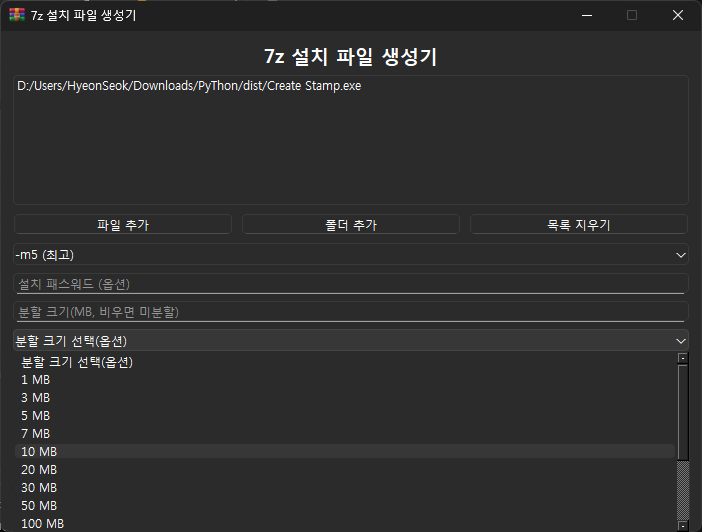Click the dropdown list scrollbar down arrow
Screen dimensions: 702x532
click(x=683, y=525)
